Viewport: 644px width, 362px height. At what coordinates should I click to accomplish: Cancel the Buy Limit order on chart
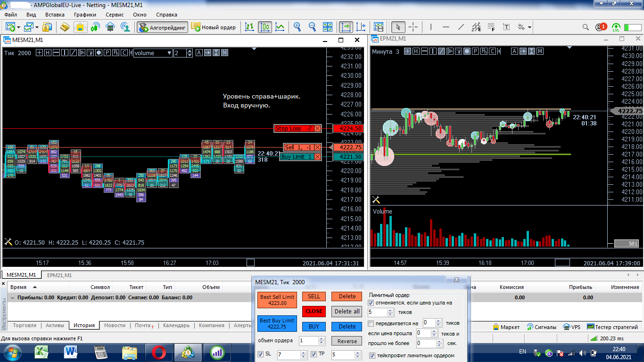coord(317,157)
